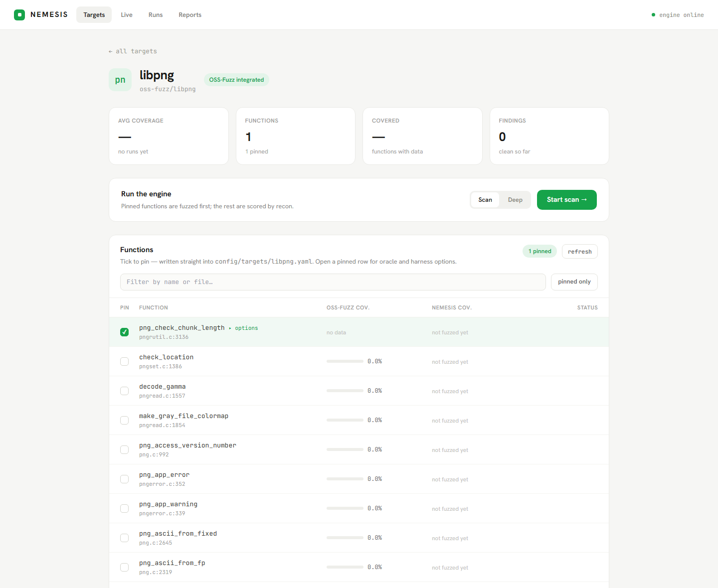Select the Scan mode option
The width and height of the screenshot is (718, 588).
pyautogui.click(x=485, y=200)
